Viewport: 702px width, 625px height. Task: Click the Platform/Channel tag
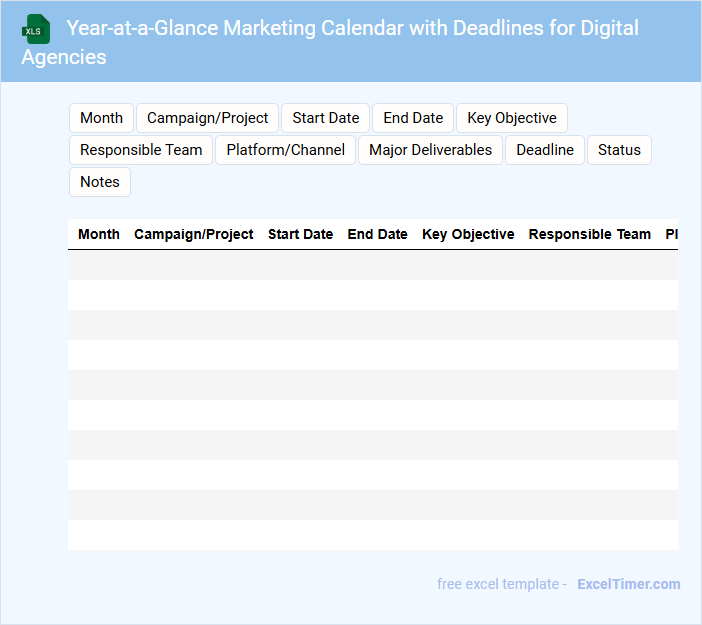(x=286, y=150)
